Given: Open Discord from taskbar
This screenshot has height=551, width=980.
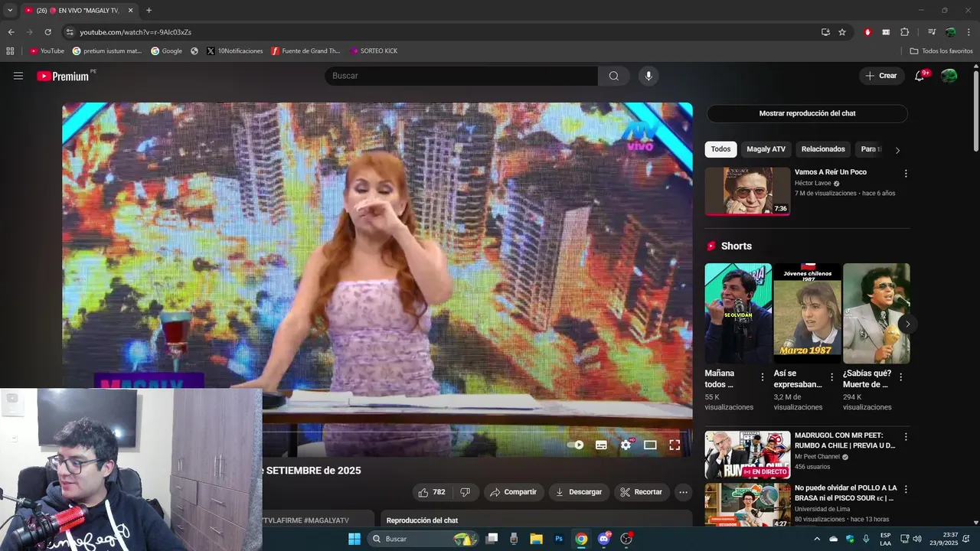Looking at the screenshot, I should 604,539.
